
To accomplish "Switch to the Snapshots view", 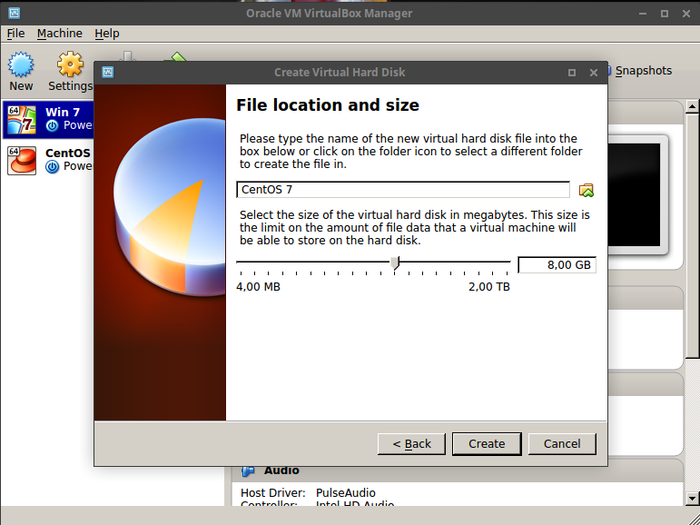I will tap(643, 71).
